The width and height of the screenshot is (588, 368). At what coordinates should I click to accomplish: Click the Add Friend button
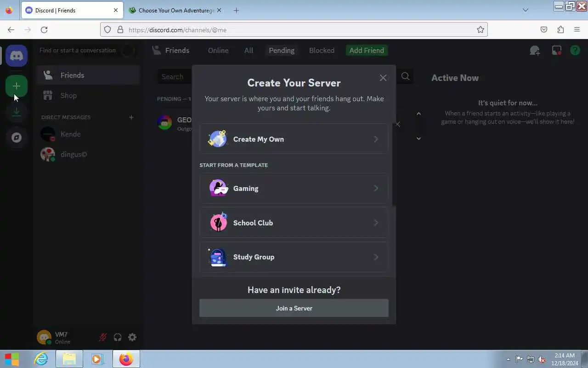367,51
